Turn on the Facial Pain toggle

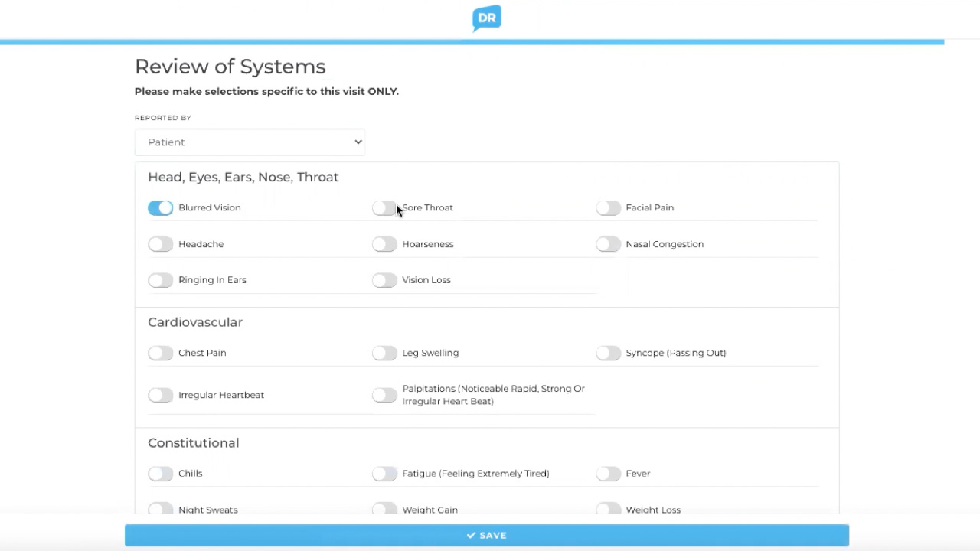point(608,208)
